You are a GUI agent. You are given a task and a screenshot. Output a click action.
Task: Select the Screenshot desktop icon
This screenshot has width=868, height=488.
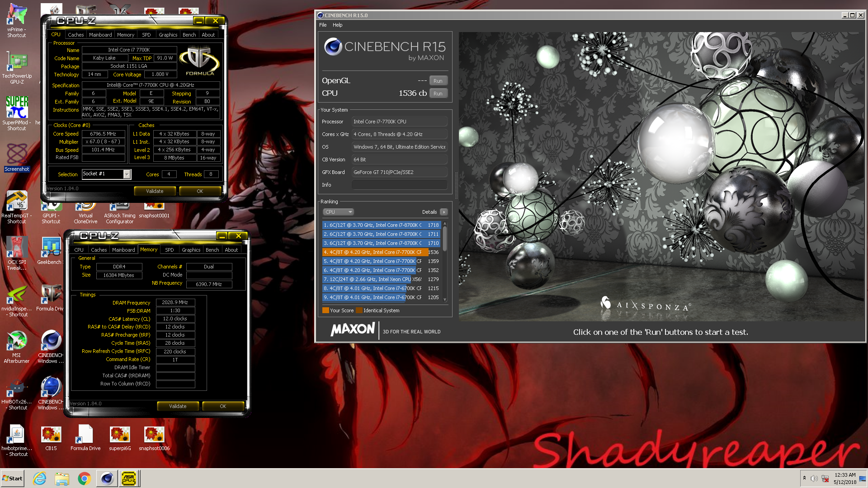[17, 157]
